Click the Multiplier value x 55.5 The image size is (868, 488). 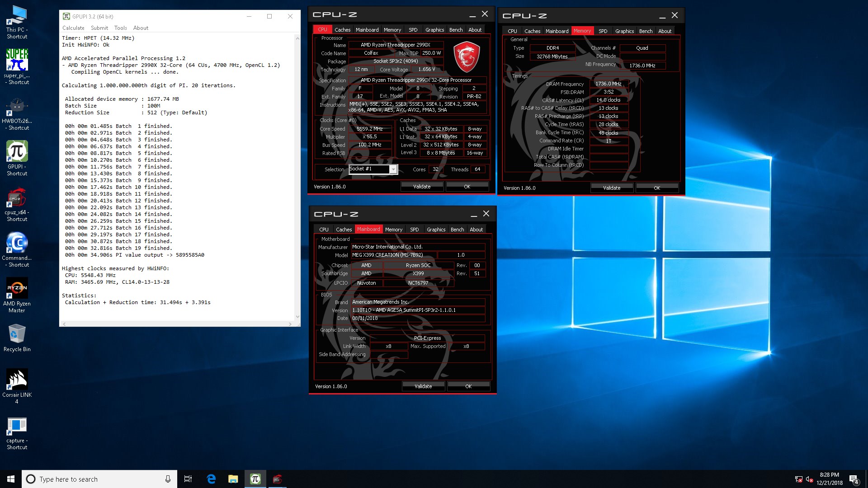click(x=370, y=136)
